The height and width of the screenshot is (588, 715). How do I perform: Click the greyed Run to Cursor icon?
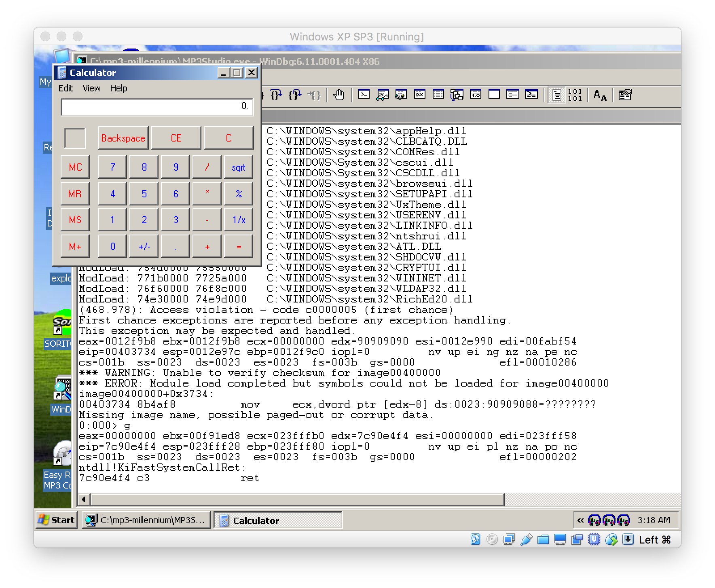[x=314, y=95]
